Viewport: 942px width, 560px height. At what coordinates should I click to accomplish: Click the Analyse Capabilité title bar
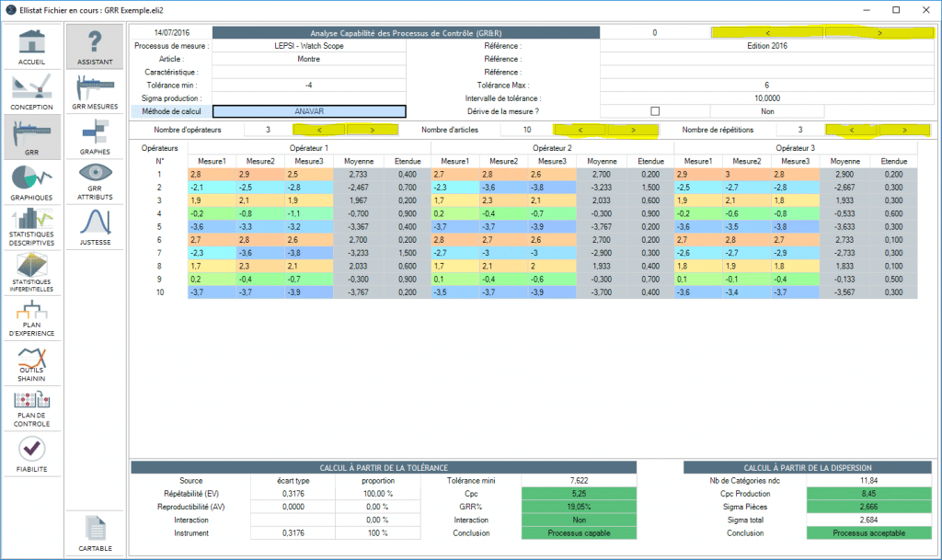406,33
